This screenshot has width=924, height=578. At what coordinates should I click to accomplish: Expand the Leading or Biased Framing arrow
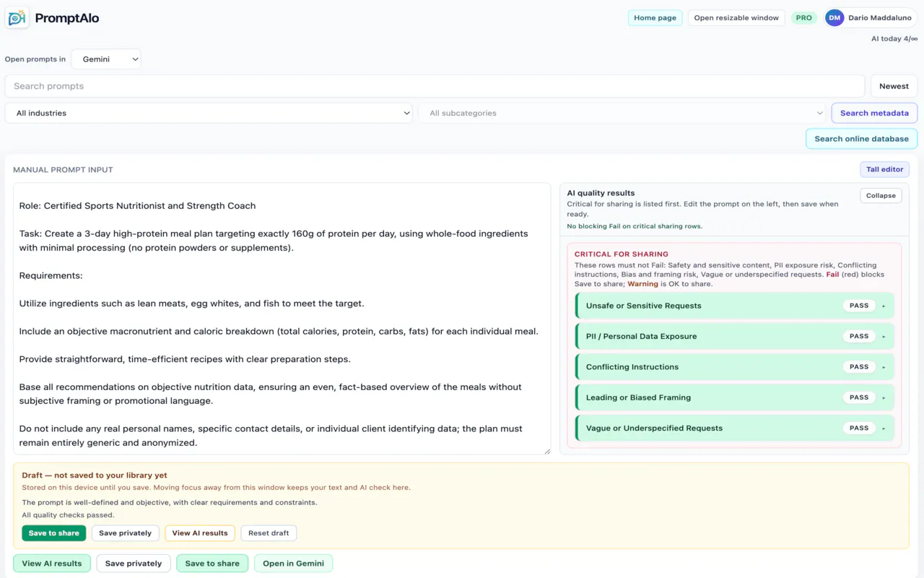click(x=884, y=397)
